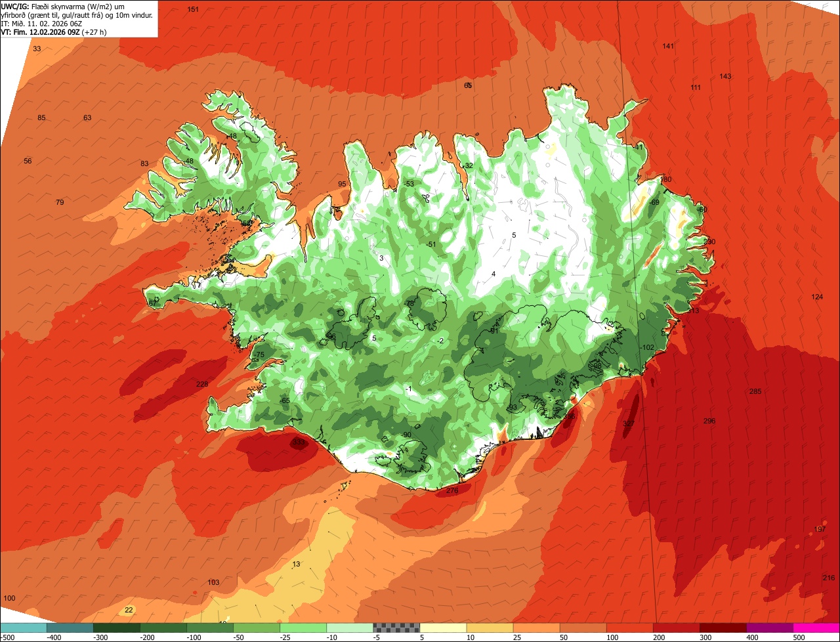Image resolution: width=840 pixels, height=642 pixels.
Task: Select the -100 to -50 green legend swatch
Action: pyautogui.click(x=210, y=628)
